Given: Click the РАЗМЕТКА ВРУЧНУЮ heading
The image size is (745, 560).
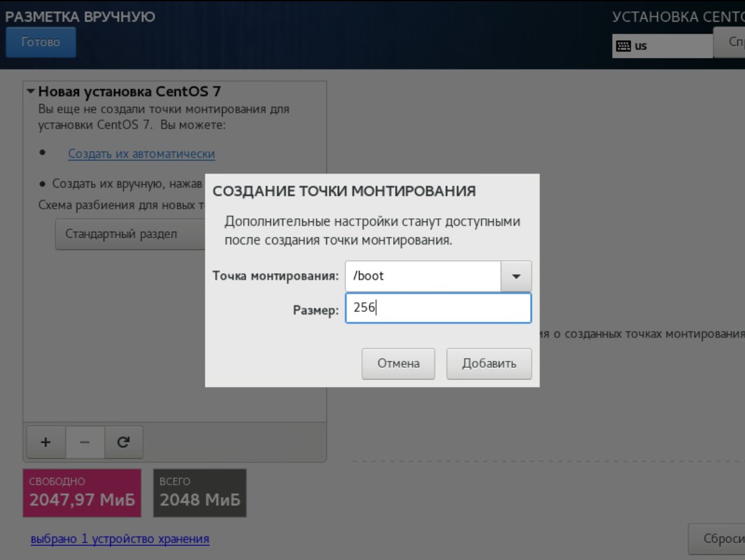Looking at the screenshot, I should pos(80,17).
